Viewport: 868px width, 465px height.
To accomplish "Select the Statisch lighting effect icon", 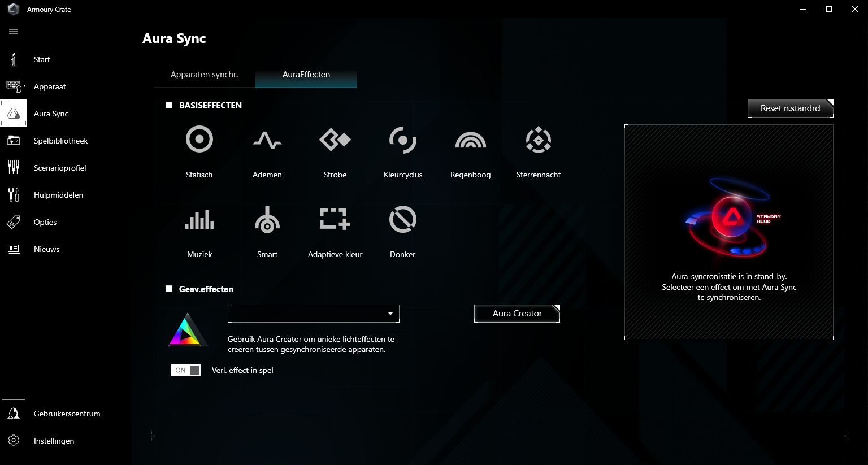I will [x=199, y=139].
